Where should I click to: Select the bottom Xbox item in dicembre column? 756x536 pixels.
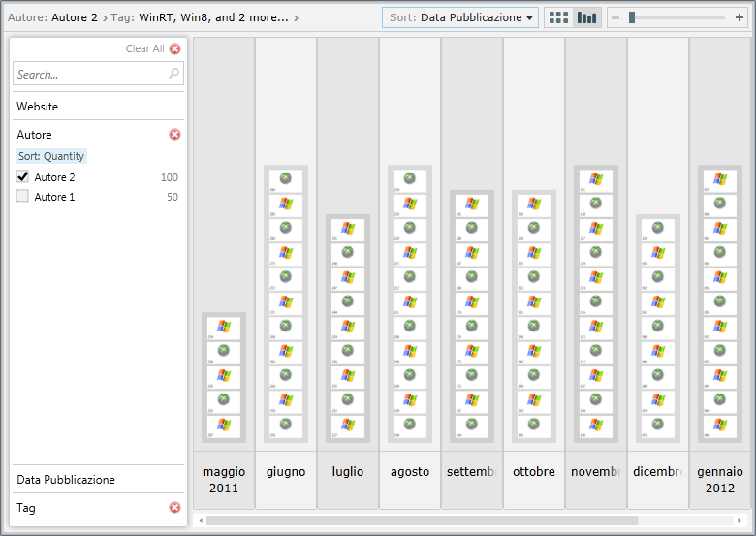coord(658,426)
